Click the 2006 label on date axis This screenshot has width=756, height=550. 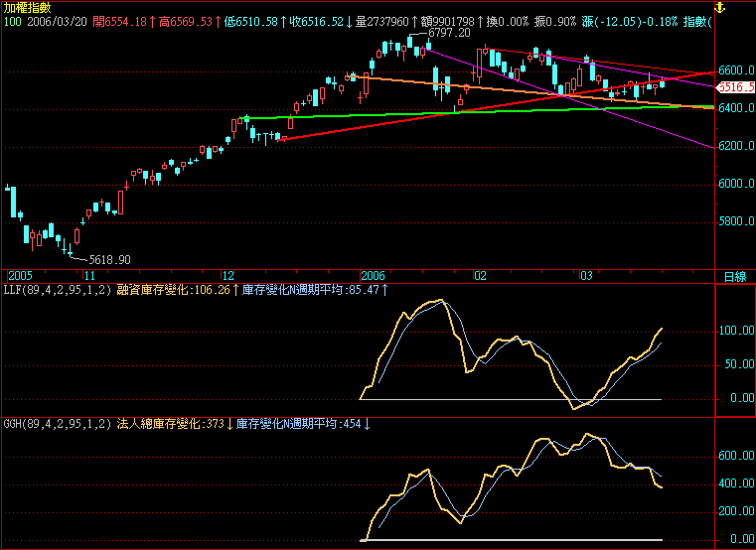point(372,275)
